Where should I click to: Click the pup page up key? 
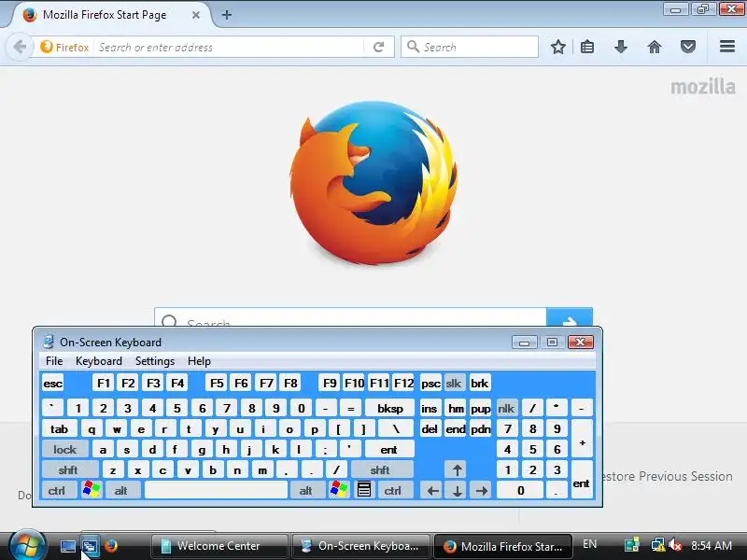pos(481,408)
